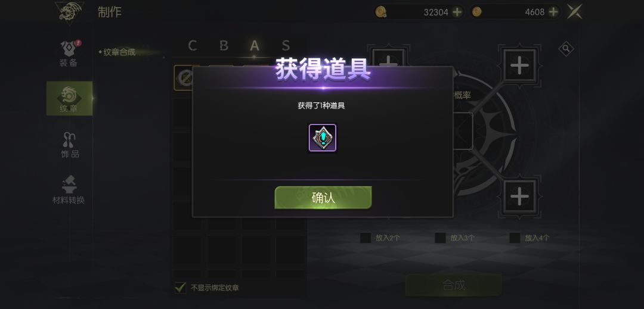
Task: Open the magnifier search icon
Action: pyautogui.click(x=566, y=49)
